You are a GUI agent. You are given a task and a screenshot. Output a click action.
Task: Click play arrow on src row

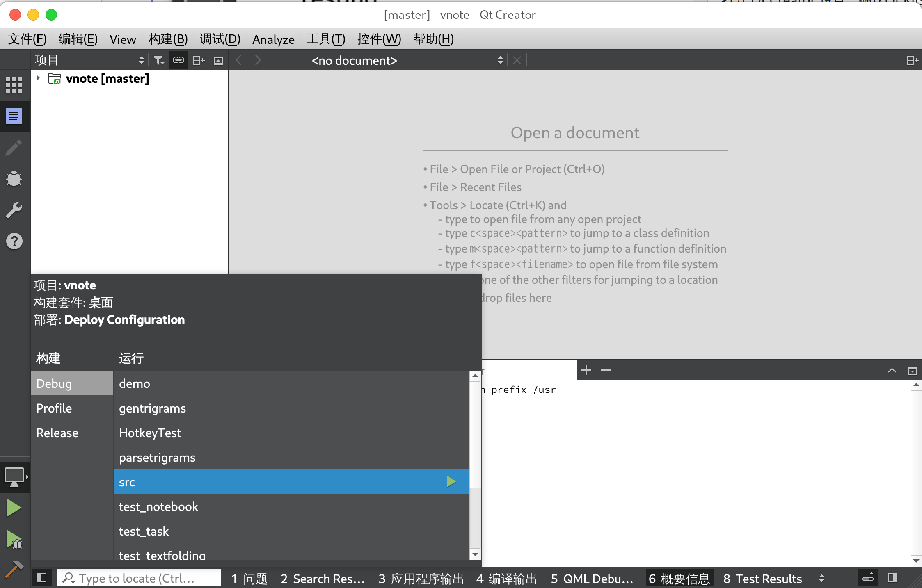tap(451, 481)
